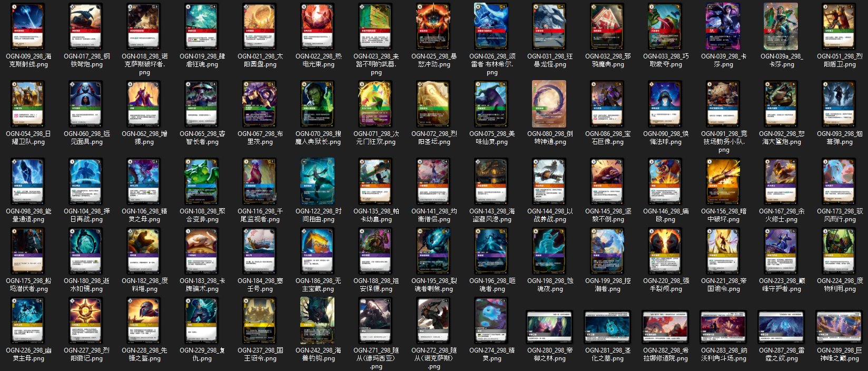Select the OGN-033_298 巧取豪夺 thumbnail
868x371 pixels.
tap(666, 26)
